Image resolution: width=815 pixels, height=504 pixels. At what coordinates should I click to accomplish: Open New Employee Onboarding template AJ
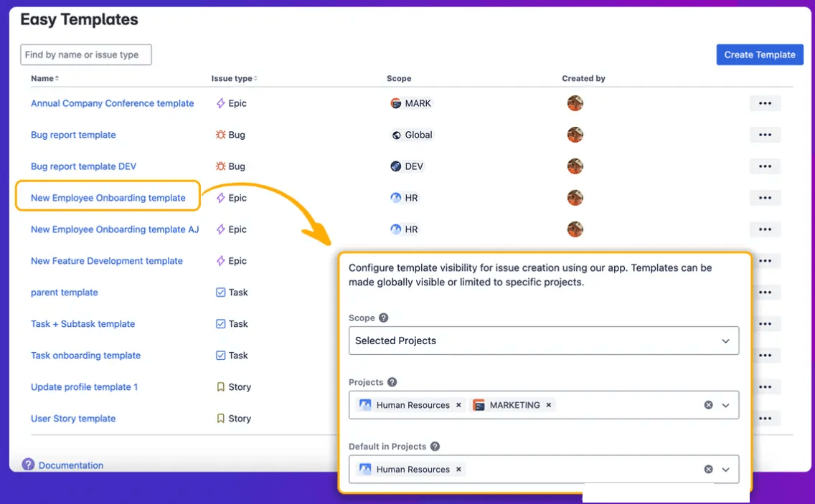coord(115,229)
